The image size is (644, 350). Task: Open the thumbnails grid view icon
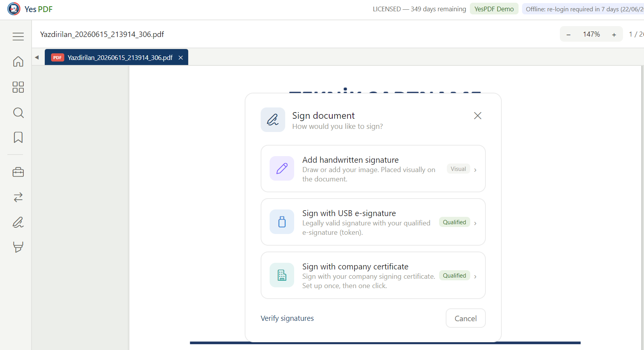point(18,87)
